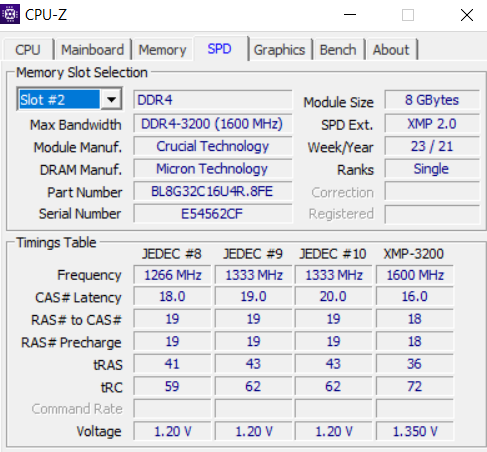Click the empty Registered field
This screenshot has width=487, height=452.
point(432,214)
